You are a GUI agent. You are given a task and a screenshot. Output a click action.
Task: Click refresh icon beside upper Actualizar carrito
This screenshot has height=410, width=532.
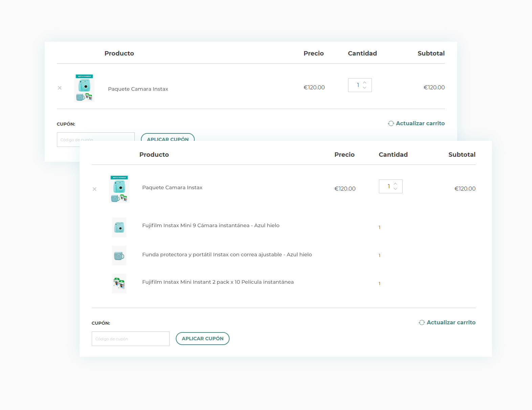coord(391,124)
